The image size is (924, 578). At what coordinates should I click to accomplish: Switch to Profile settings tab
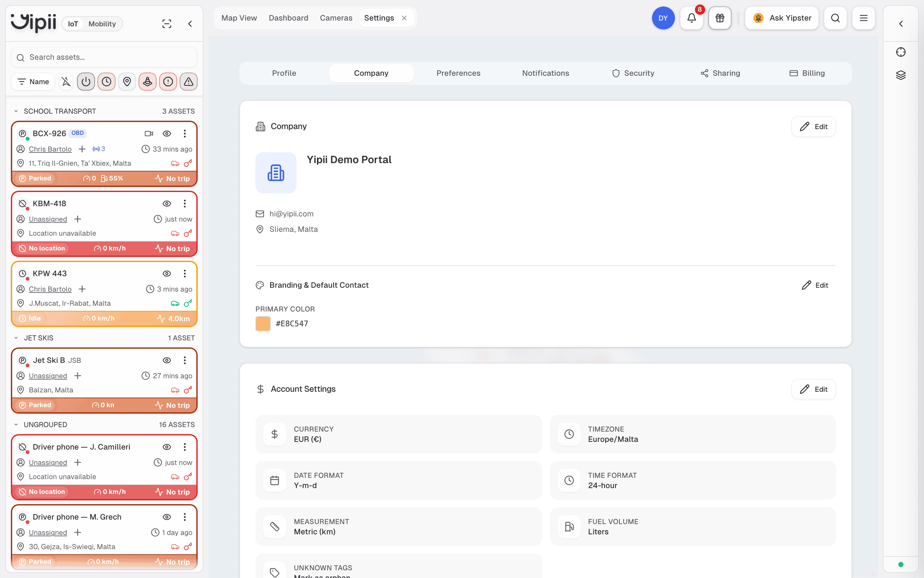point(284,73)
